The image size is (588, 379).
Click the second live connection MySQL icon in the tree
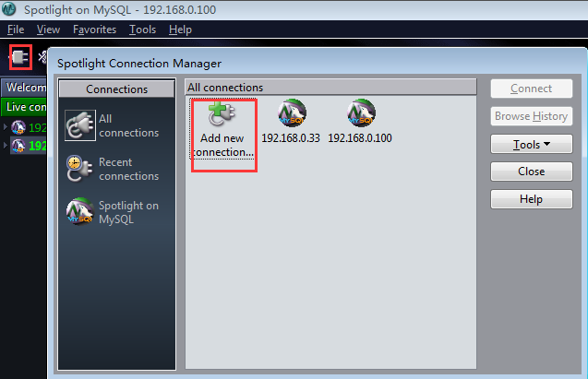coord(18,146)
